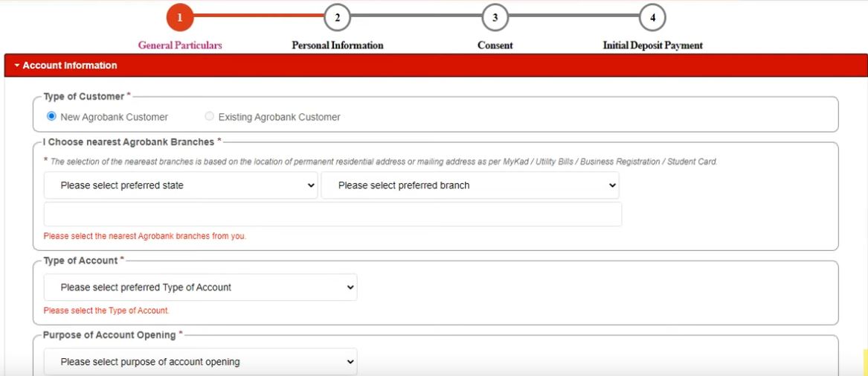This screenshot has width=868, height=376.
Task: Choose Existing Agrobank Customer radio option
Action: tap(209, 116)
